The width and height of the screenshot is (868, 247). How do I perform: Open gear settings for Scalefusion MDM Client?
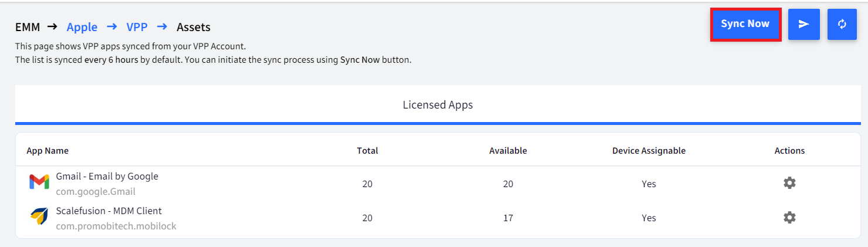point(789,218)
